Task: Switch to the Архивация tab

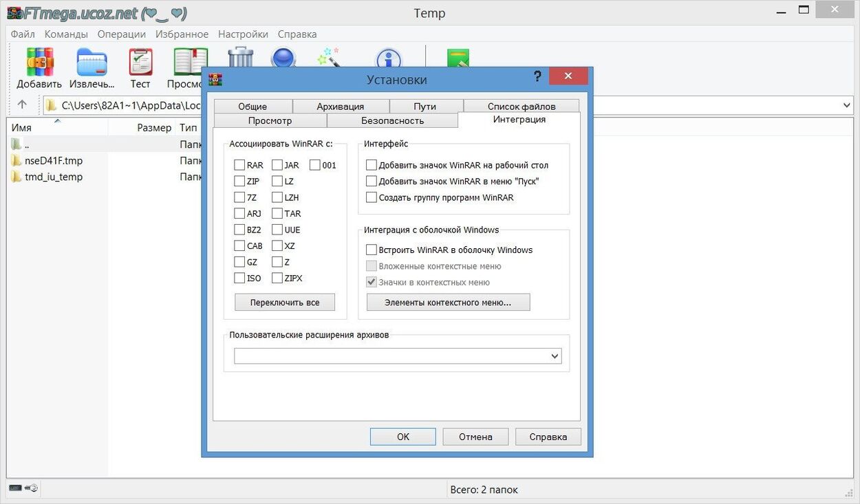Action: coord(340,107)
